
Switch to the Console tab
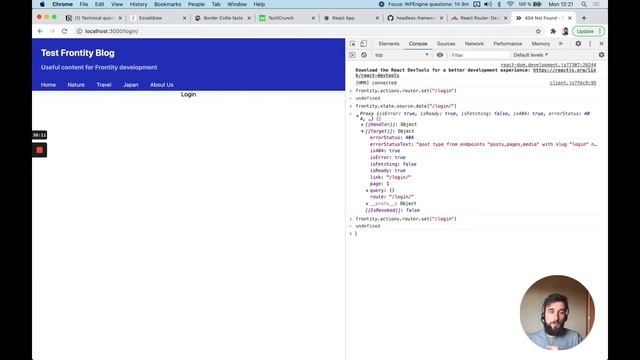pyautogui.click(x=418, y=44)
